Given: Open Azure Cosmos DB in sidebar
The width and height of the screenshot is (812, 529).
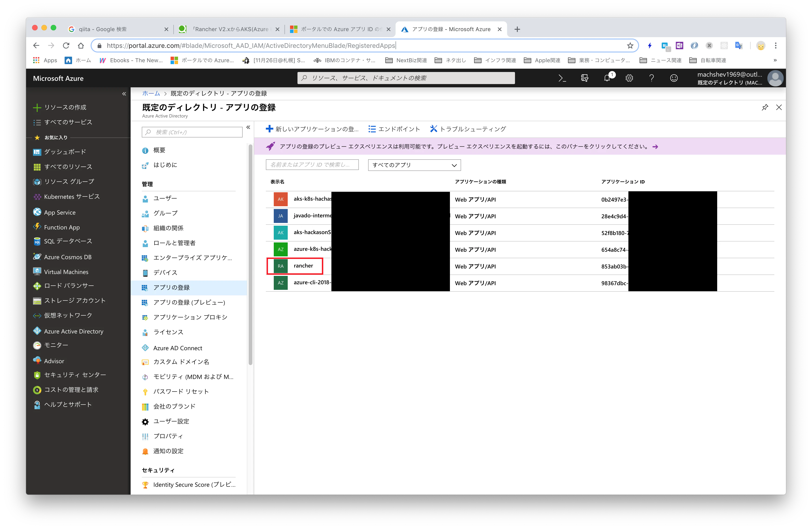Looking at the screenshot, I should click(x=63, y=257).
